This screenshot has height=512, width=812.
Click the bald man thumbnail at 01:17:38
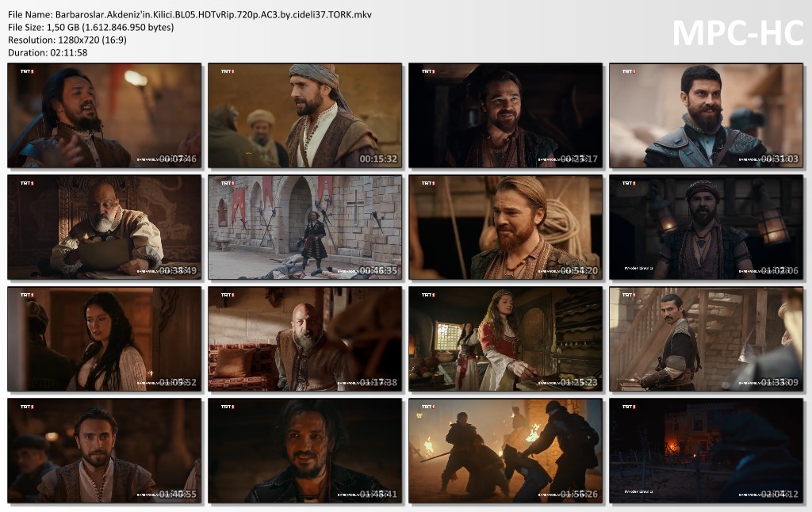[305, 339]
